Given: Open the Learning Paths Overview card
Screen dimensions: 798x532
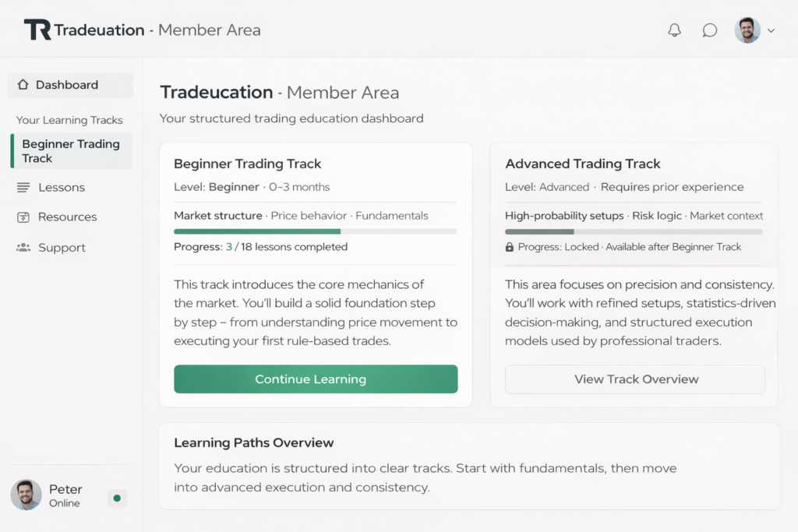Looking at the screenshot, I should click(x=468, y=466).
